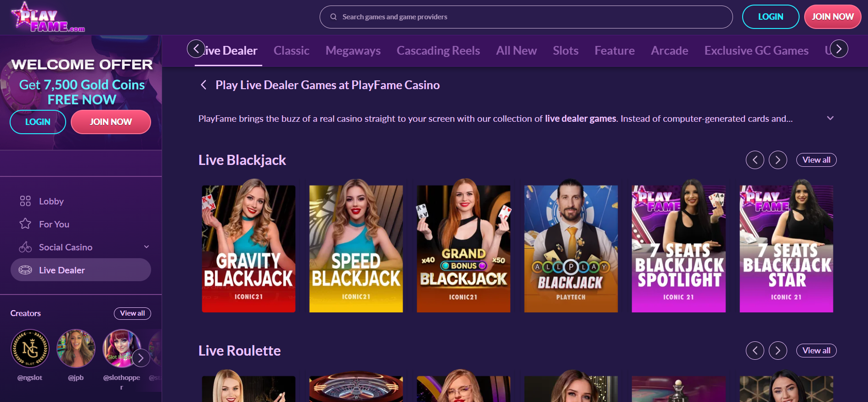Go back using the arrow beside page title
Image resolution: width=868 pixels, height=402 pixels.
click(203, 85)
